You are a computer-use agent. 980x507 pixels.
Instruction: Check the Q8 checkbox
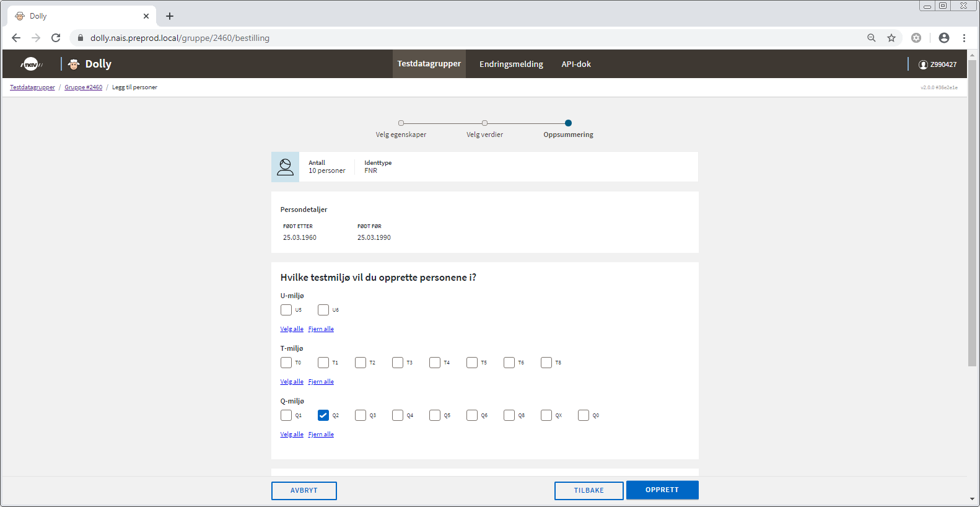[509, 415]
